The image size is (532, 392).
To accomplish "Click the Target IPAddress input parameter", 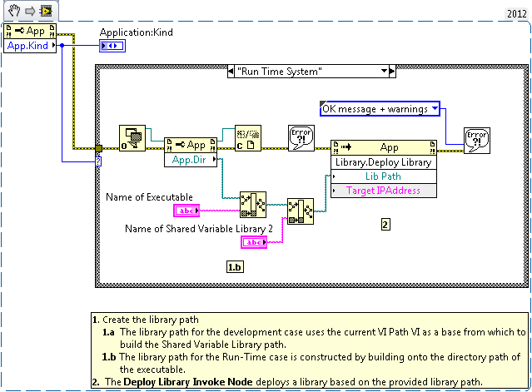I will click(x=382, y=191).
